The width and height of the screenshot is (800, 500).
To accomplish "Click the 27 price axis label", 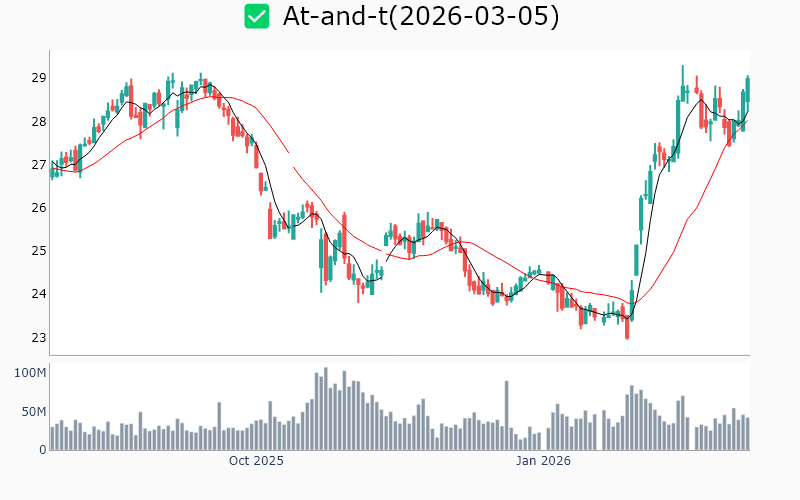I will (x=37, y=165).
